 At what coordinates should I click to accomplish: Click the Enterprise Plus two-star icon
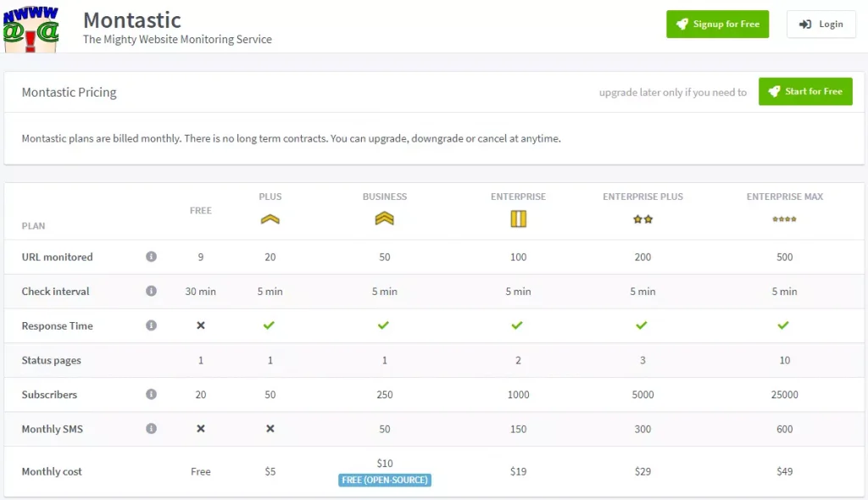pyautogui.click(x=643, y=219)
